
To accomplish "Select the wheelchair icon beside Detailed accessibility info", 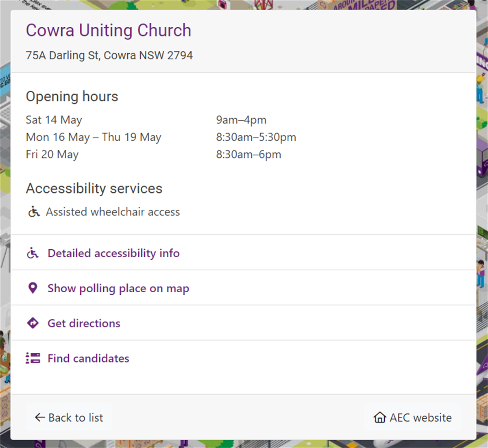I will 33,252.
